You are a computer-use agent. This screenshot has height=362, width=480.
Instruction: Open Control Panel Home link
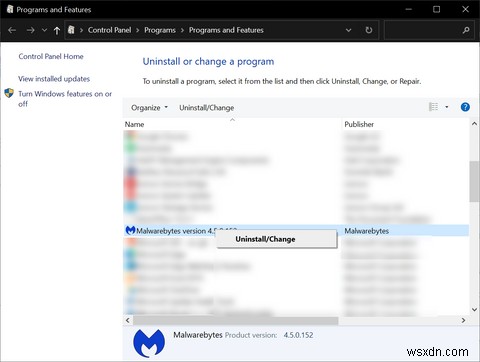(x=51, y=56)
